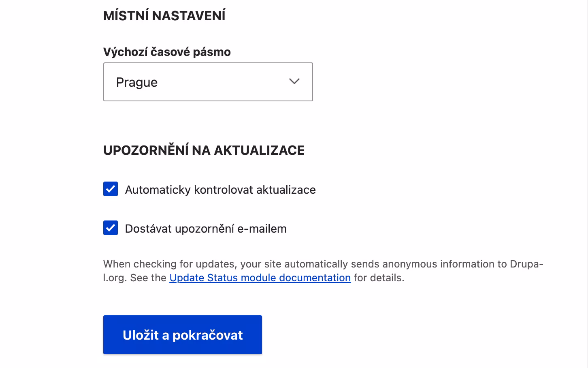Open Update Status module documentation link
Screen dimensions: 588x368
coord(260,278)
